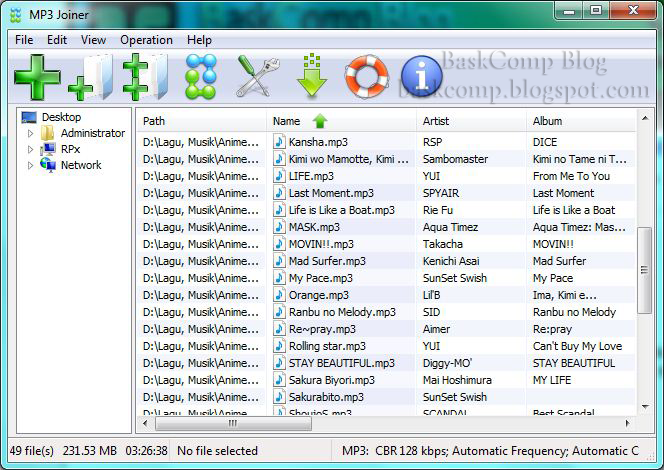
Task: Click the green sort arrow in the Name column
Action: pyautogui.click(x=320, y=122)
